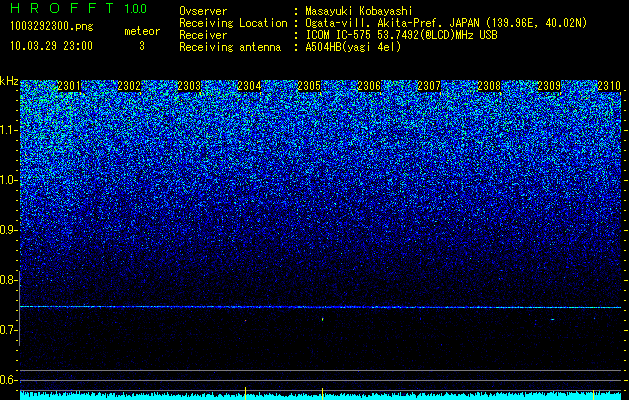Click the 2309 time label

[x=549, y=86]
